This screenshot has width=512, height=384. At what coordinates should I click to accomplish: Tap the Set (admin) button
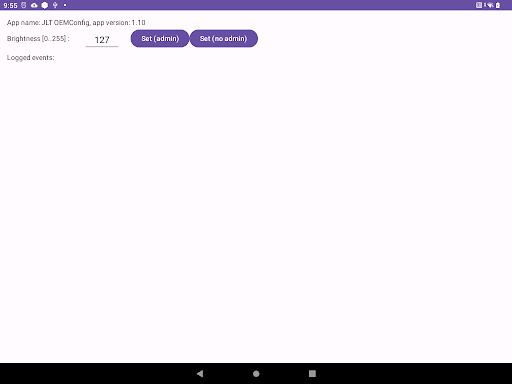[160, 39]
